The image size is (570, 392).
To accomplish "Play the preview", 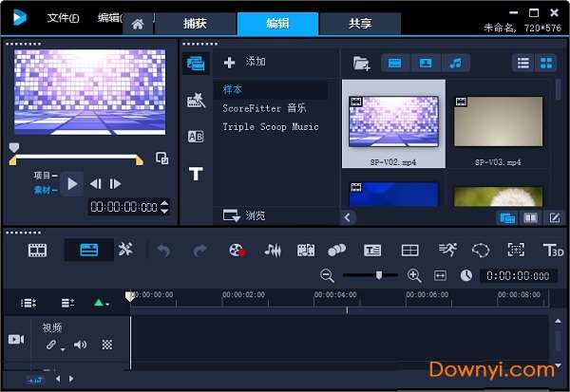I will pos(72,184).
